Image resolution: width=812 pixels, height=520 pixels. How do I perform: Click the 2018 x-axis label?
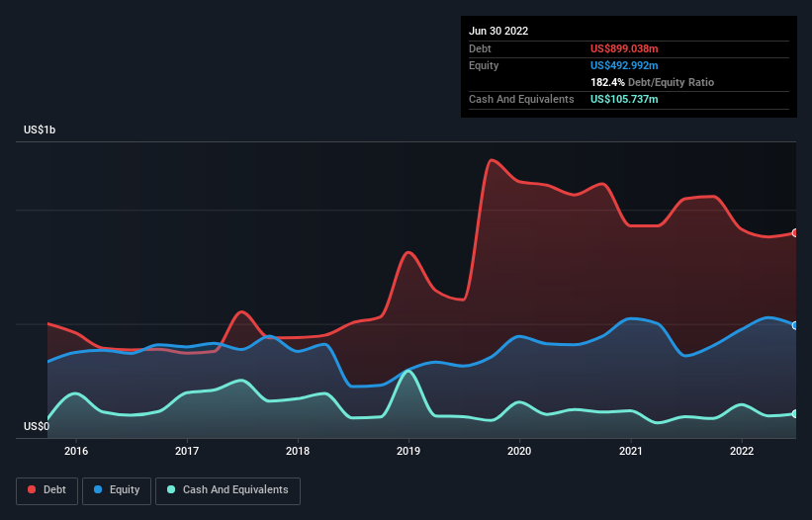coord(298,451)
